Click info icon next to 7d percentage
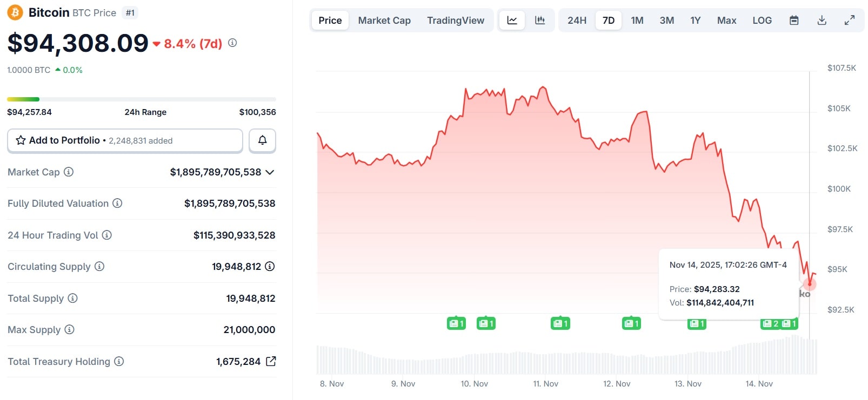Screen dimensions: 868x400 click(232, 43)
